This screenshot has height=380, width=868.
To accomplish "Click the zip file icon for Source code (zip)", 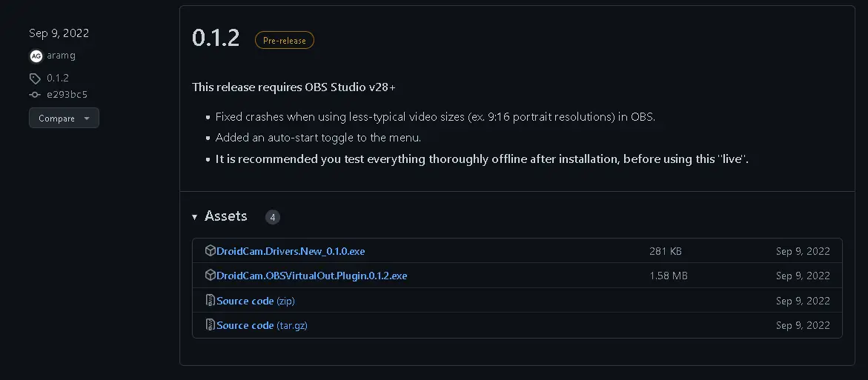I will 211,301.
